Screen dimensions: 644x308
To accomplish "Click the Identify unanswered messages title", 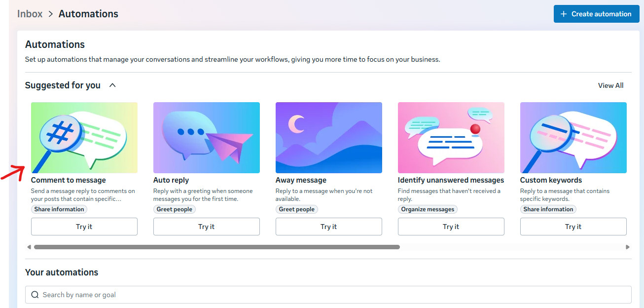I will pos(451,180).
